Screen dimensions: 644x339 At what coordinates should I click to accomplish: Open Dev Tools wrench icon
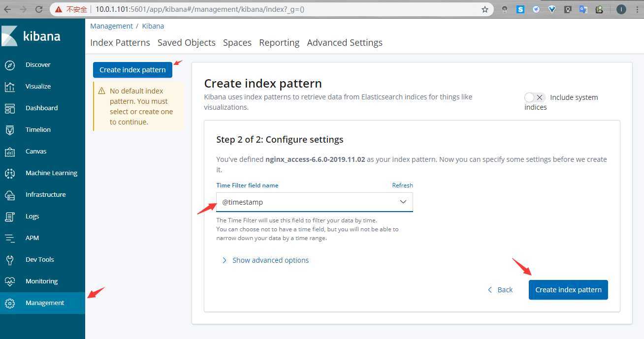point(10,260)
